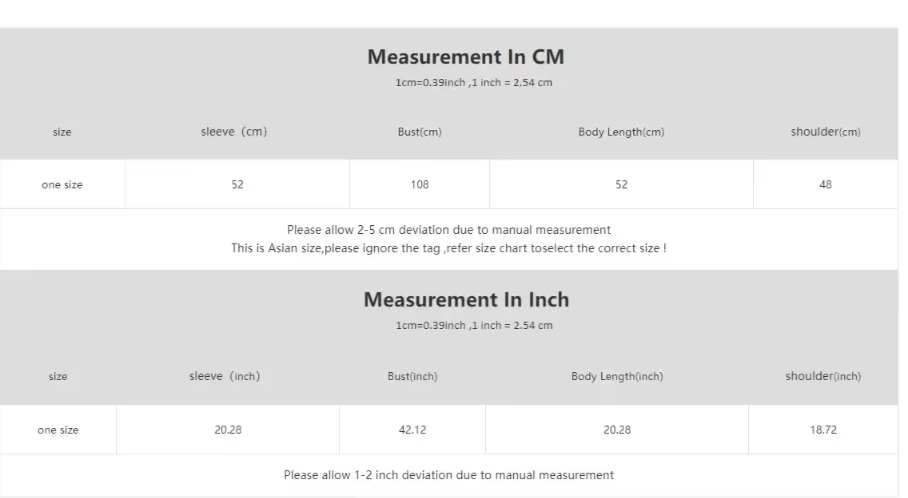The image size is (908, 498).
Task: Click the shoulder value 48 cell
Action: (x=825, y=184)
